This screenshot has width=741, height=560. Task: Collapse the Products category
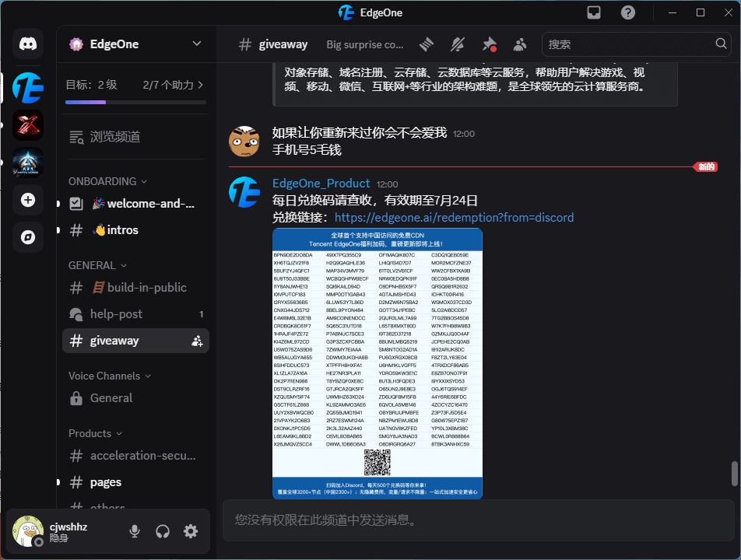coord(95,433)
